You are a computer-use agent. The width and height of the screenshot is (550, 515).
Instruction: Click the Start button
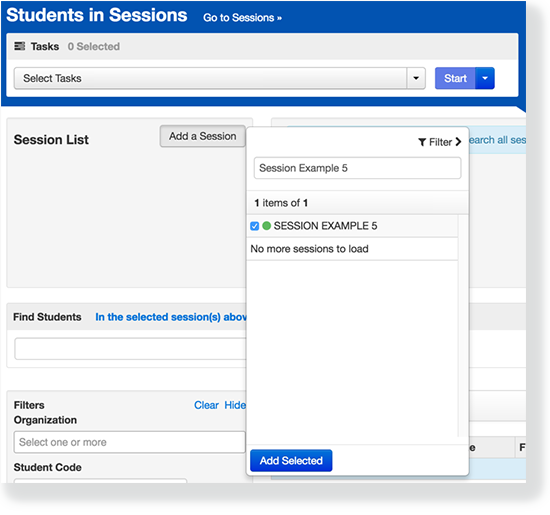click(455, 78)
